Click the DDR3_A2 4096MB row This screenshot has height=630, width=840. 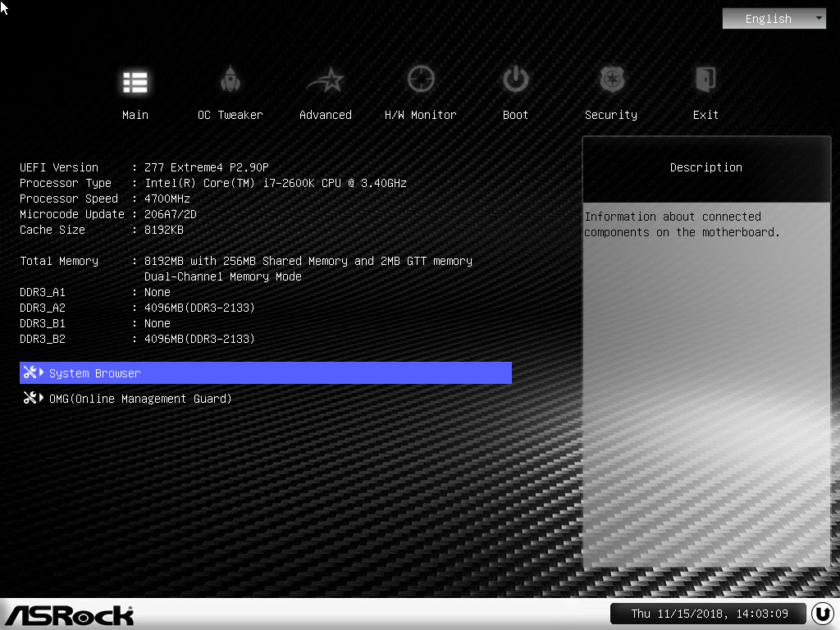tap(137, 308)
